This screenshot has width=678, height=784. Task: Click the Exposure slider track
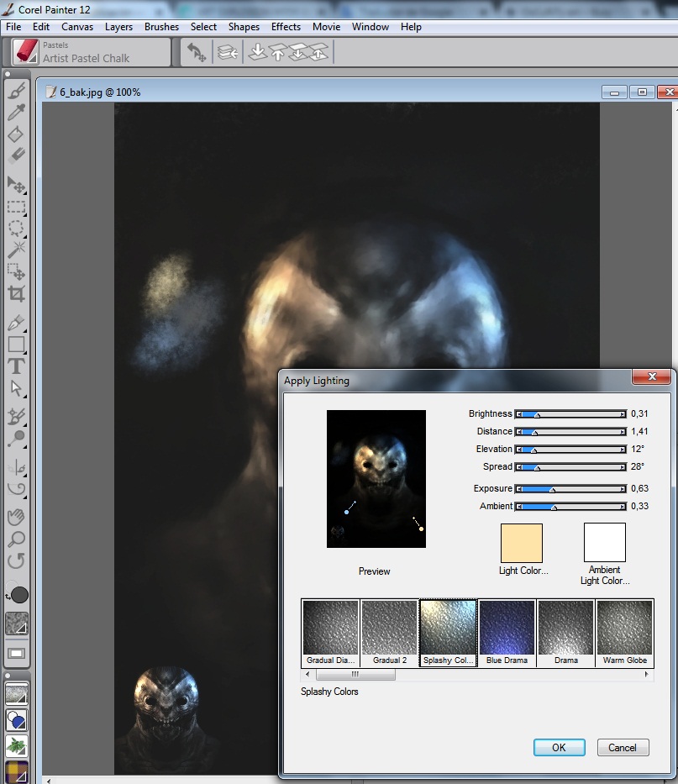(570, 488)
